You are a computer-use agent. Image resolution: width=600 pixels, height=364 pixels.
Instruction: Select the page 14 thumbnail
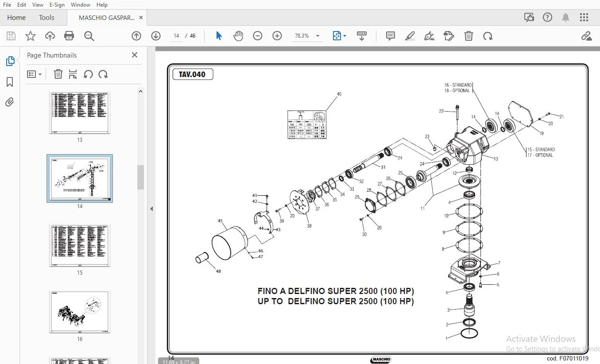click(x=80, y=178)
